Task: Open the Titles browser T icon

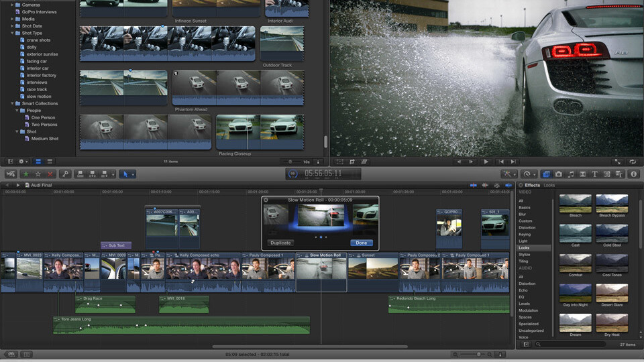Action: [x=594, y=174]
